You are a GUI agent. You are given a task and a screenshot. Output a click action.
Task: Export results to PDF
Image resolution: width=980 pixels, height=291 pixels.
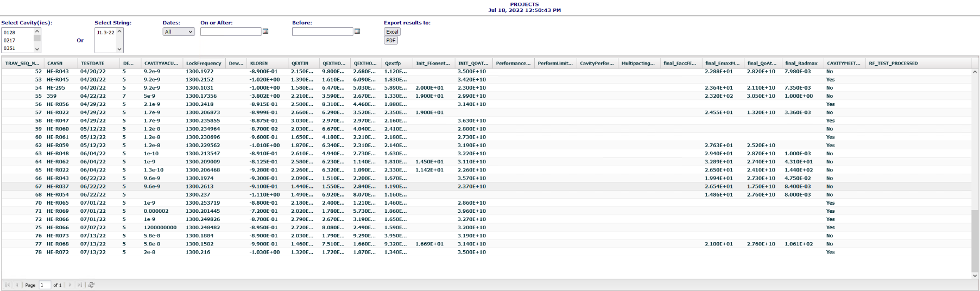(x=391, y=41)
